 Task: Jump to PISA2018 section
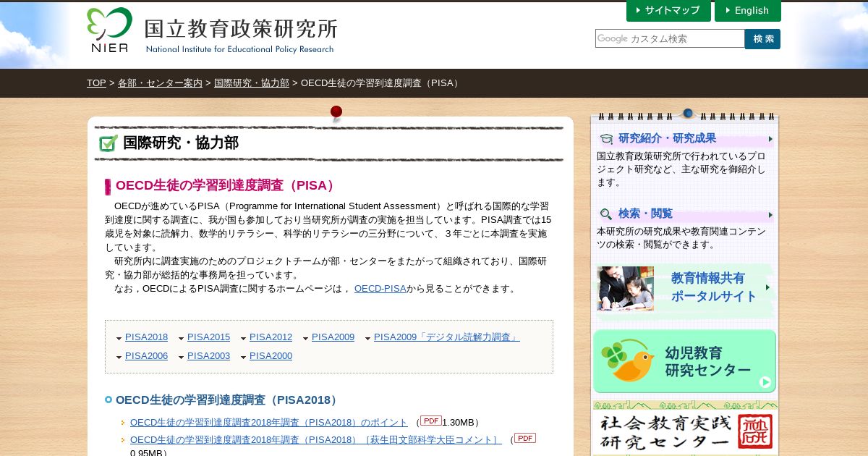[x=146, y=337]
